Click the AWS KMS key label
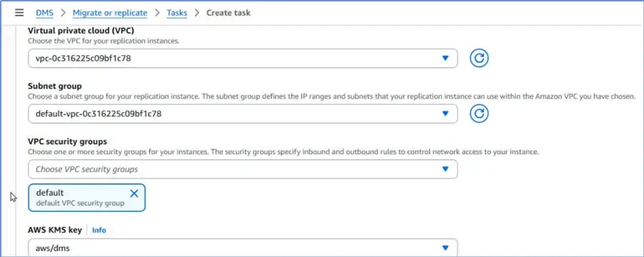 click(55, 230)
